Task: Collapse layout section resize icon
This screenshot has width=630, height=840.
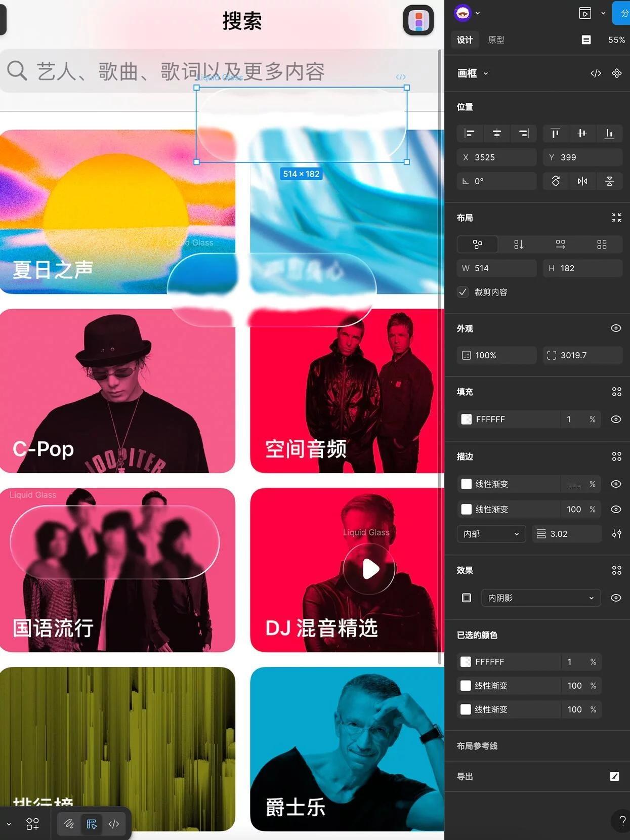Action: pyautogui.click(x=616, y=218)
